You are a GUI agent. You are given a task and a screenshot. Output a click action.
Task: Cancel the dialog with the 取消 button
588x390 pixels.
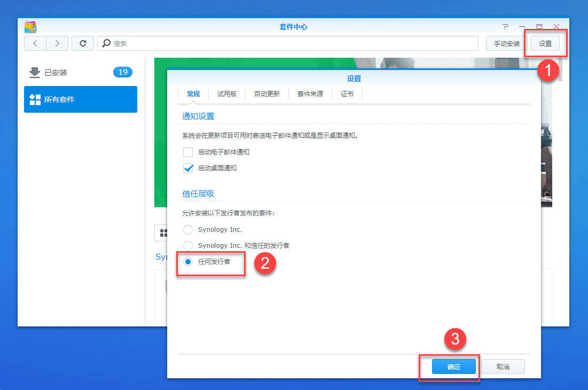coord(503,366)
